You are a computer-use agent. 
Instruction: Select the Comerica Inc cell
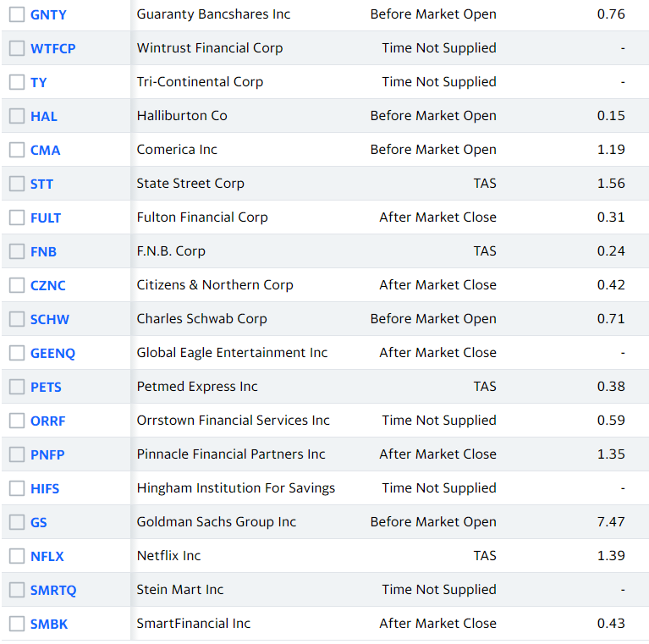coord(177,150)
